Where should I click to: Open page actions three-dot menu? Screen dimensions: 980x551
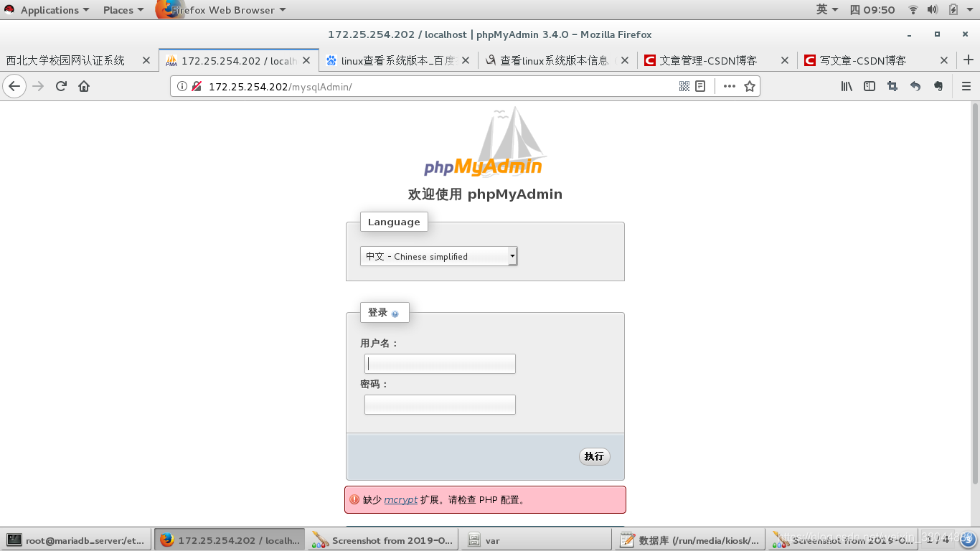[x=730, y=86]
